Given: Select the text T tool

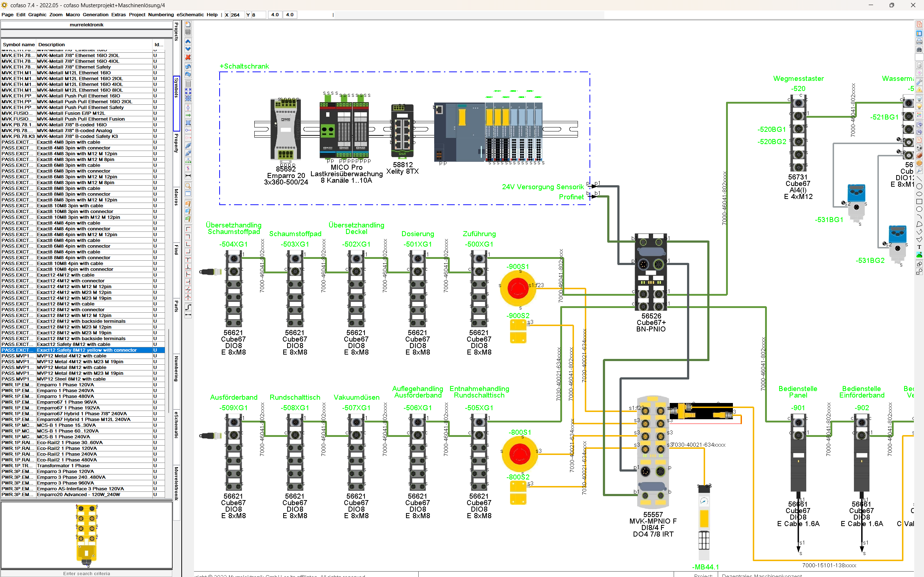Looking at the screenshot, I should pos(919,247).
